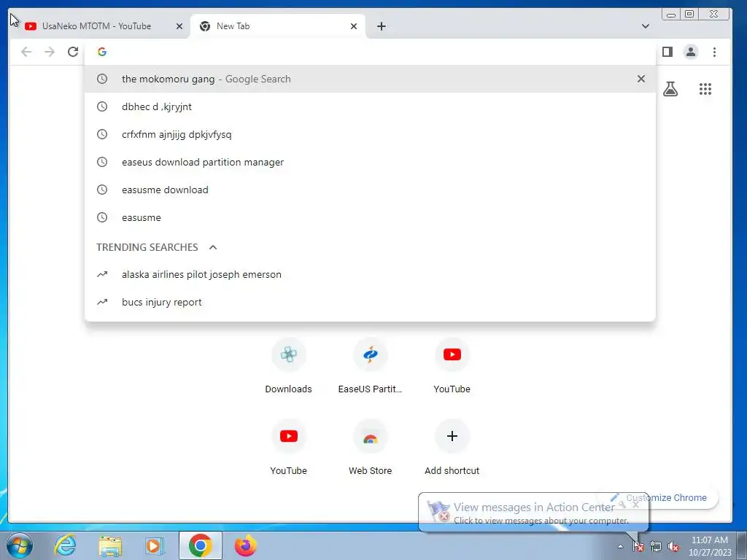Launch Internet Explorer from taskbar
This screenshot has height=560, width=747.
pos(65,545)
